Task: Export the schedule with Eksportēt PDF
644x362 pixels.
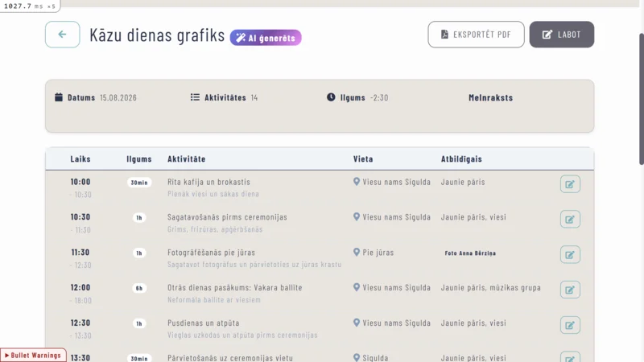Action: coord(476,35)
